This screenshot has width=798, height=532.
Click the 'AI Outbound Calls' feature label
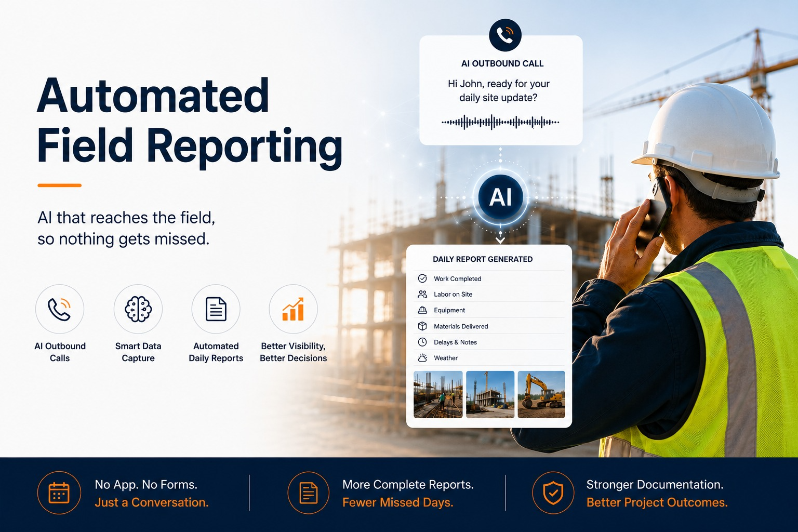(x=60, y=352)
